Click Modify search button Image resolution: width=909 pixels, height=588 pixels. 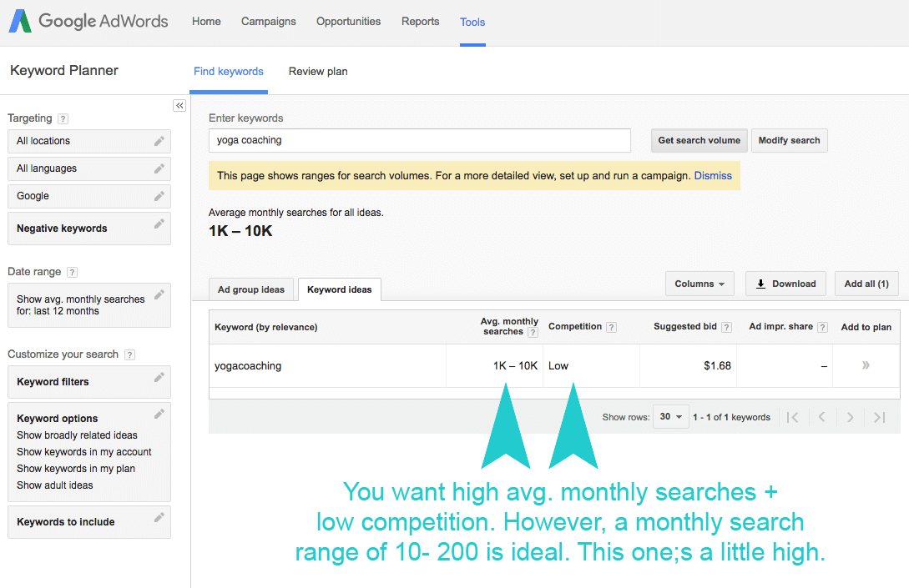[789, 140]
